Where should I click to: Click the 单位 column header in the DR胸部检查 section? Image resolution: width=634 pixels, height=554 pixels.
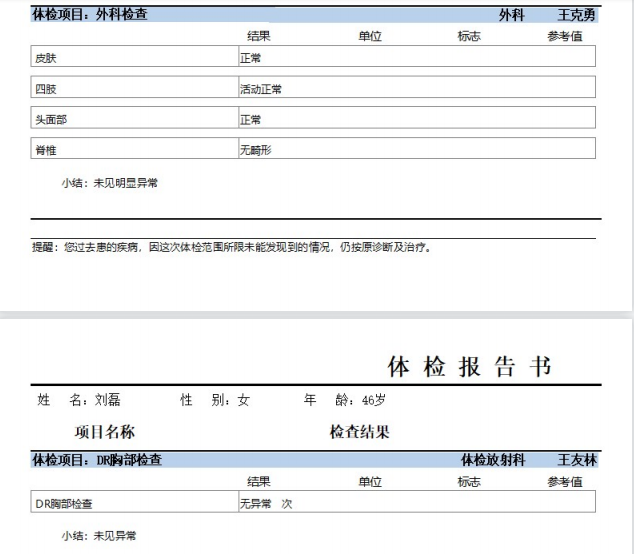[370, 482]
